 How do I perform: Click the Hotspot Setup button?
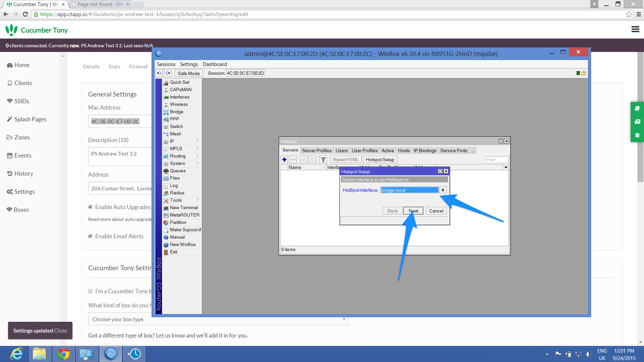click(380, 160)
